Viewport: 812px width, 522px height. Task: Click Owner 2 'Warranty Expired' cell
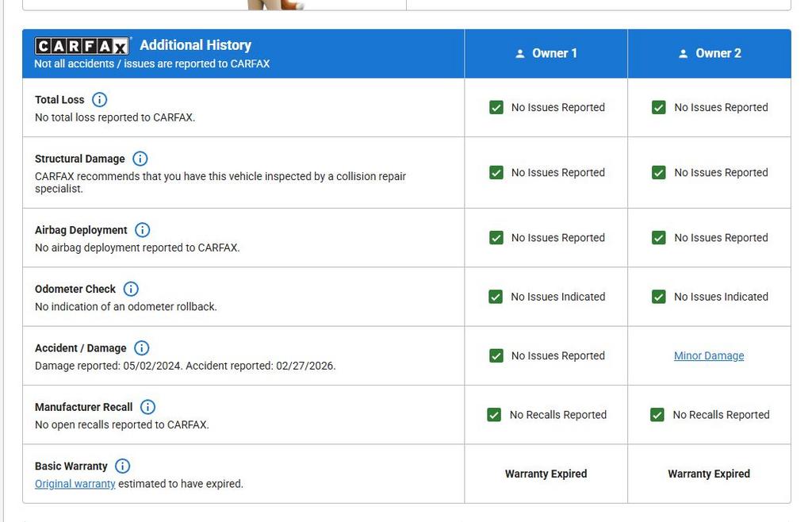pyautogui.click(x=709, y=474)
